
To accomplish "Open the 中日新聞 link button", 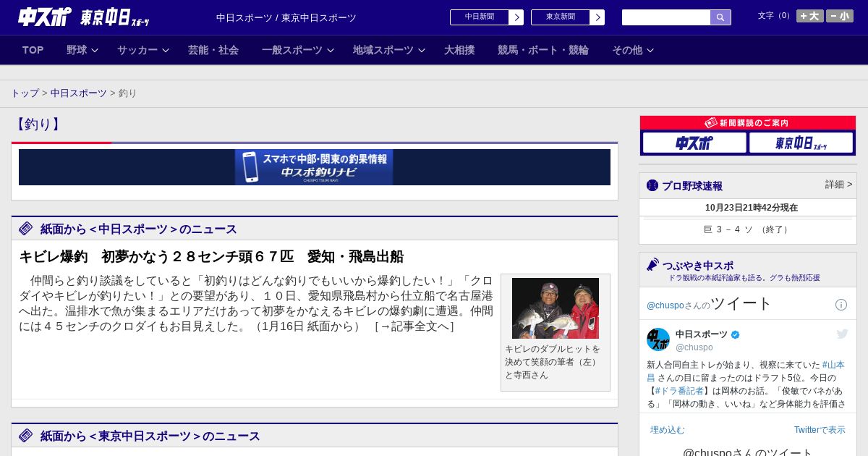I will (480, 17).
